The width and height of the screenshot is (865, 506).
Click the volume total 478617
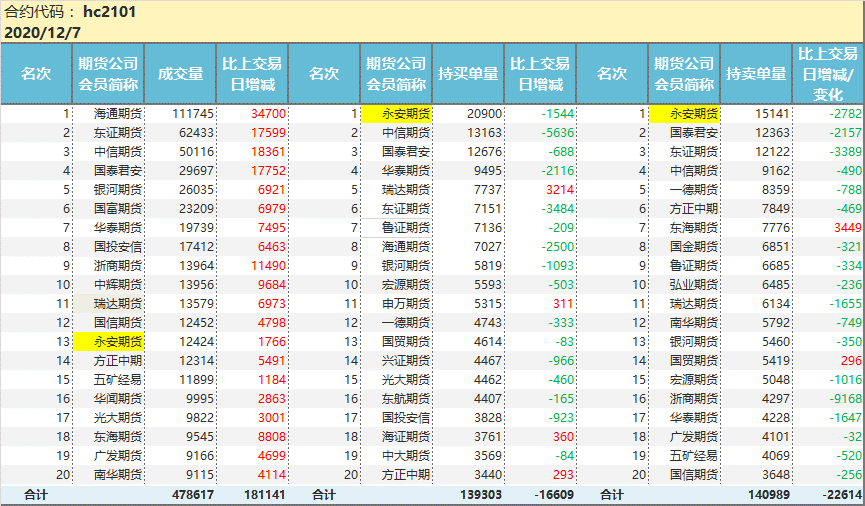point(193,494)
